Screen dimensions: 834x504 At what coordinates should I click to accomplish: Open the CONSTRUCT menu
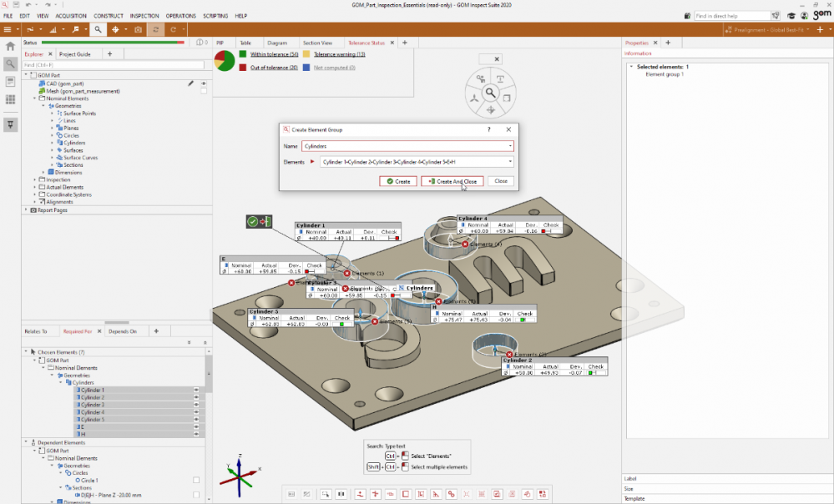108,16
